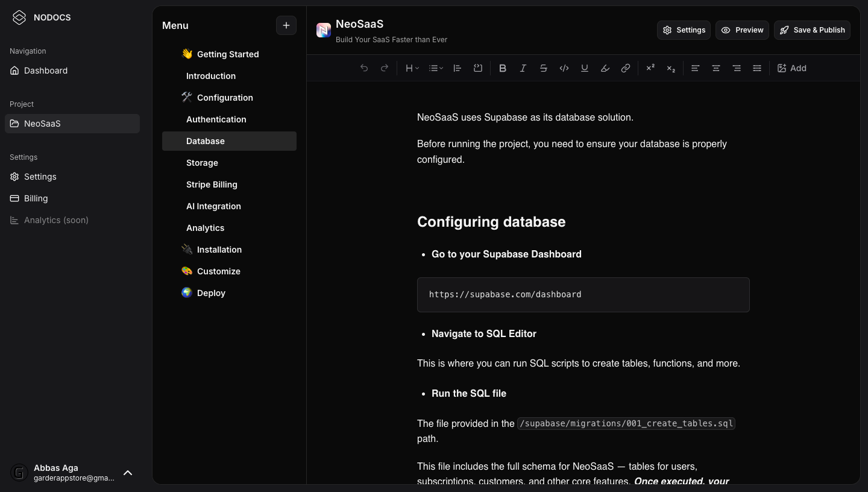Open the list type dropdown
This screenshot has height=492, width=868.
click(x=436, y=68)
